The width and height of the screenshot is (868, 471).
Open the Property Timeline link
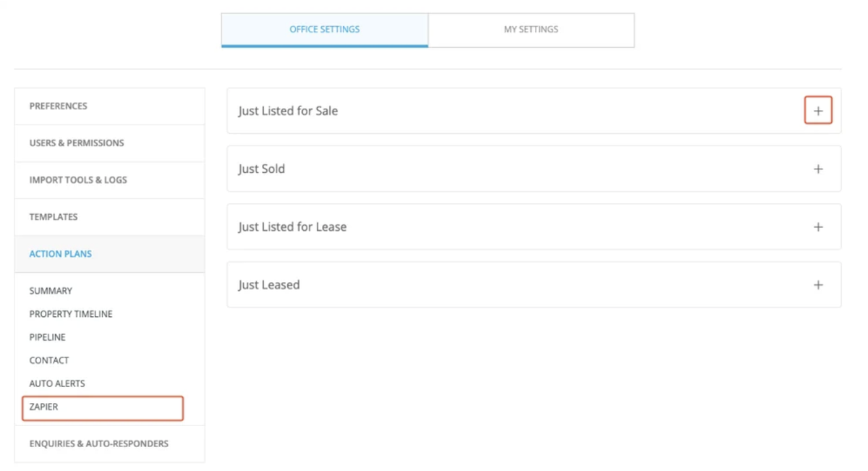coord(71,314)
